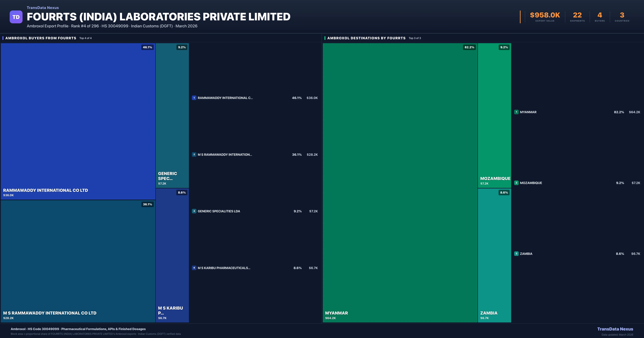Click the Ambroxol Destinations By Fourrts heading

click(x=366, y=38)
